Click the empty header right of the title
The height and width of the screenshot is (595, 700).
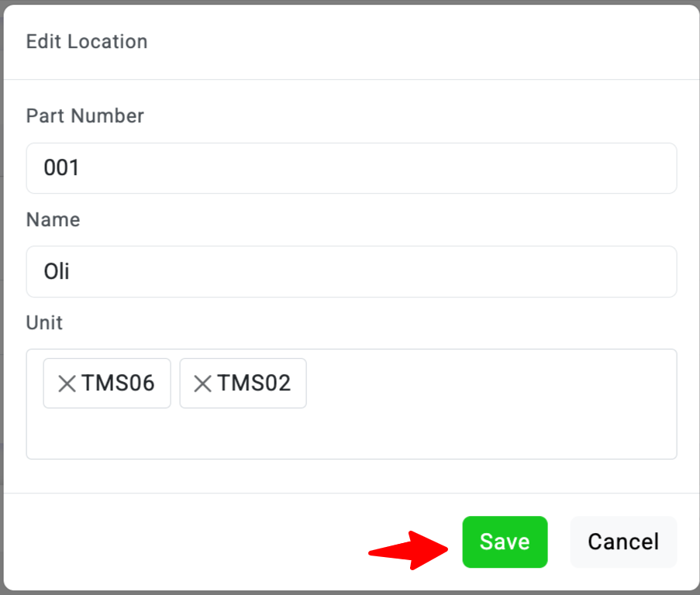[426, 42]
